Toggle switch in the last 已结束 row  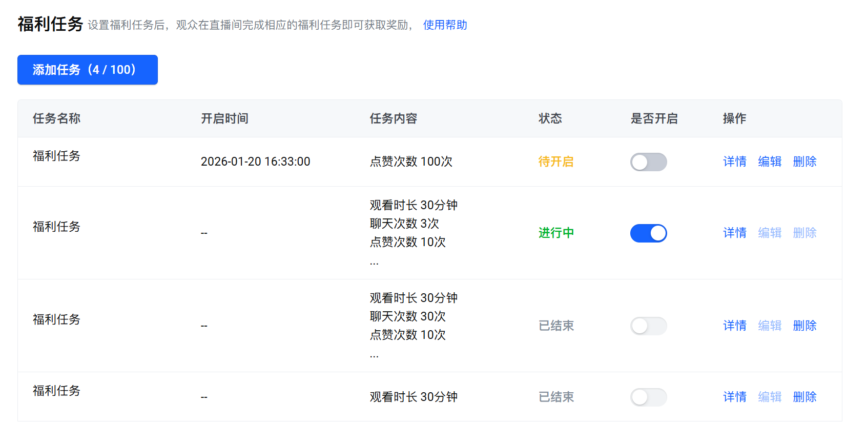648,397
